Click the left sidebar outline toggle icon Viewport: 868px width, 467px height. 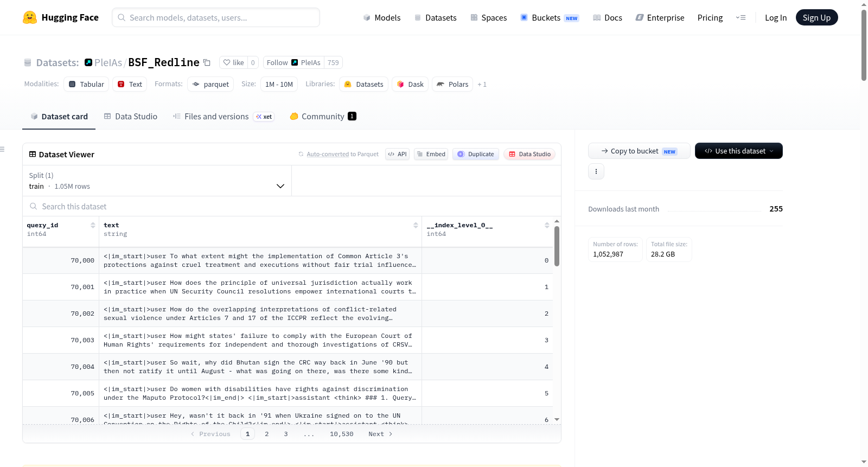[x=2, y=149]
